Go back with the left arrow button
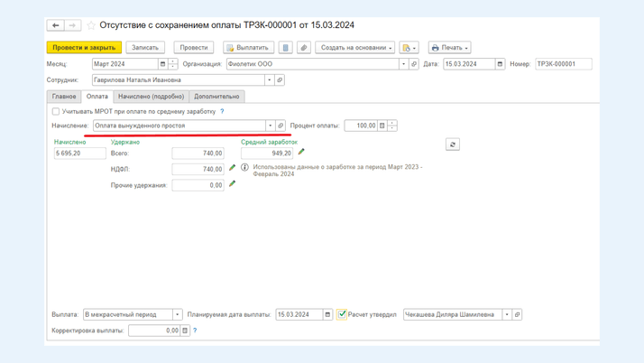 [55, 25]
